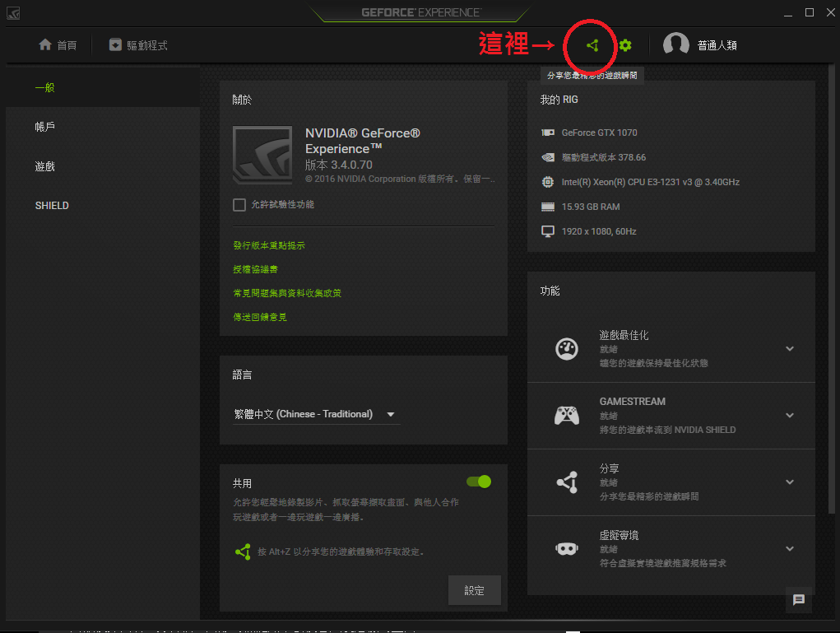Click the GAMESTREAM controller icon
The image size is (840, 633).
tap(567, 416)
